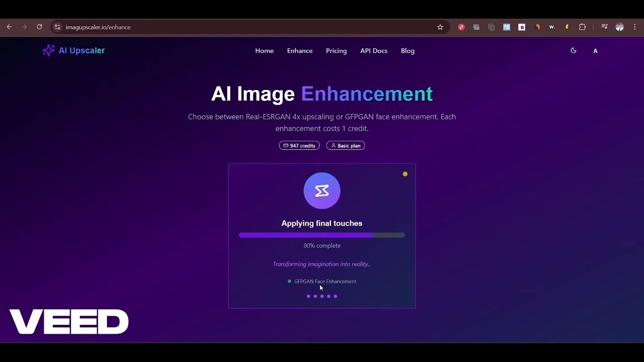Open the Pricing page

(336, 51)
